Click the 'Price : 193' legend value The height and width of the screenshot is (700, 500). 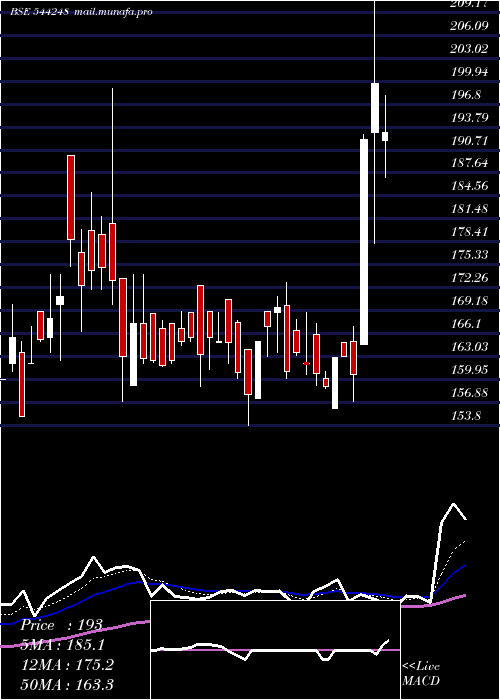click(x=62, y=625)
